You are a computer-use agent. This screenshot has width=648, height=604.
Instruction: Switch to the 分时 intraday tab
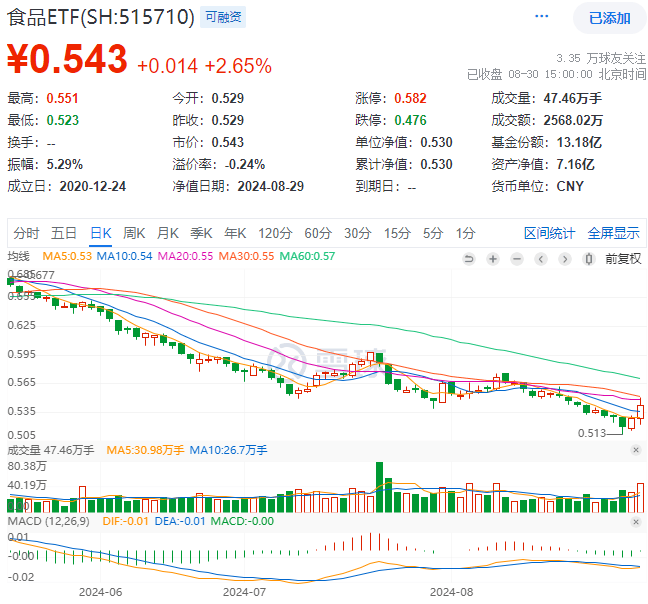tap(26, 233)
